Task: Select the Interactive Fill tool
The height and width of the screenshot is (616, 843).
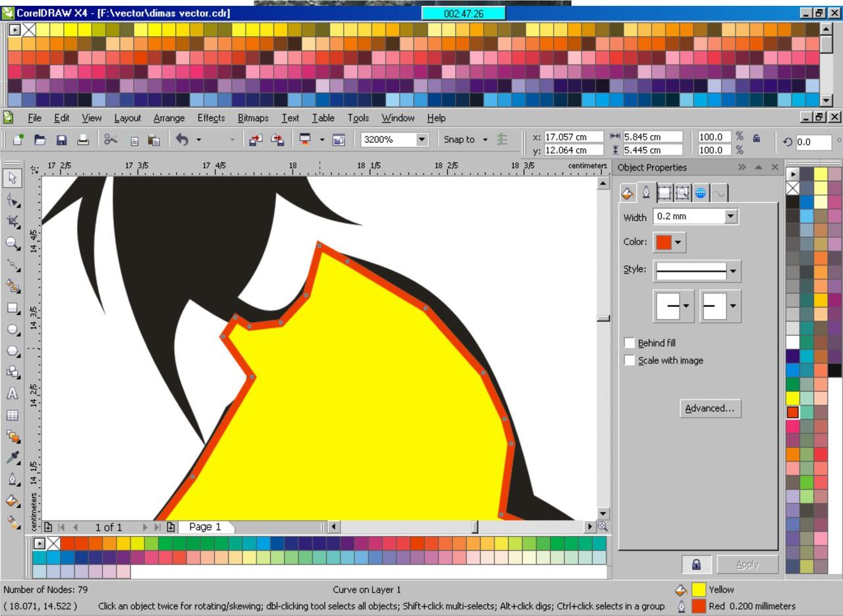Action: (x=13, y=522)
